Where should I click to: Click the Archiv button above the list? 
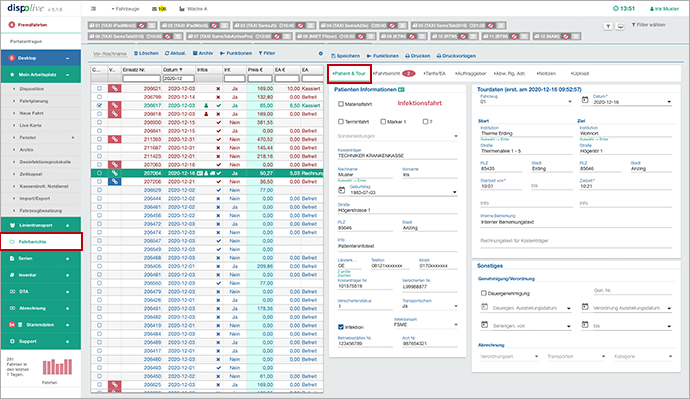coord(203,53)
